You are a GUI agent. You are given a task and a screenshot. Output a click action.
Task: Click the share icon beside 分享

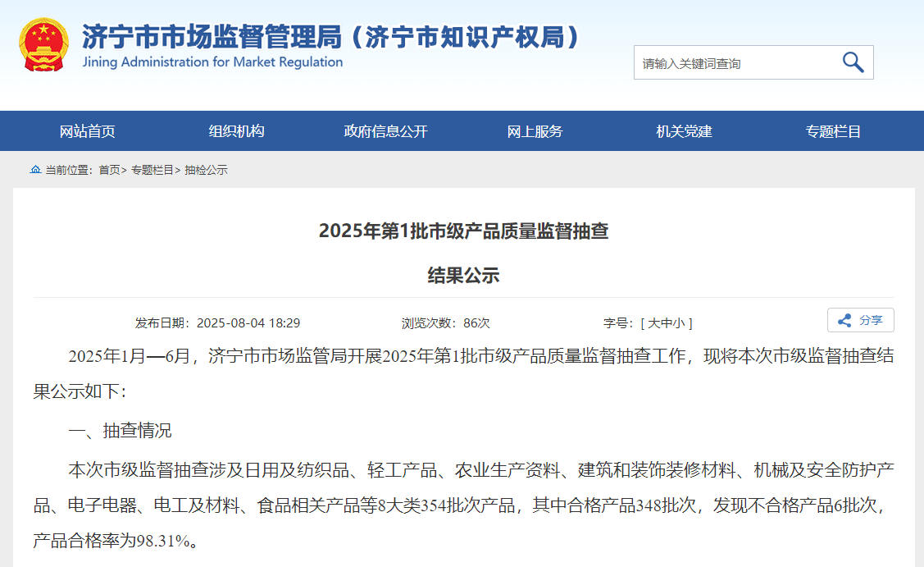pyautogui.click(x=844, y=321)
